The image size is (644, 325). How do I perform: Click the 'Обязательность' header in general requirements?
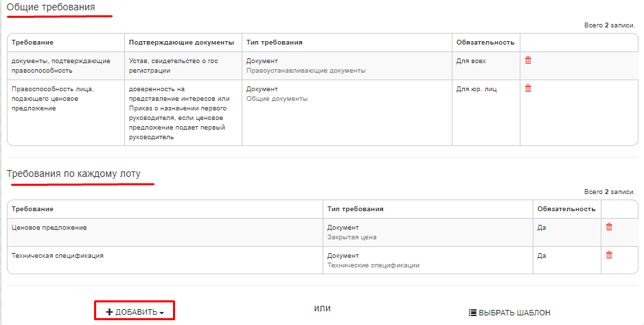(x=485, y=43)
